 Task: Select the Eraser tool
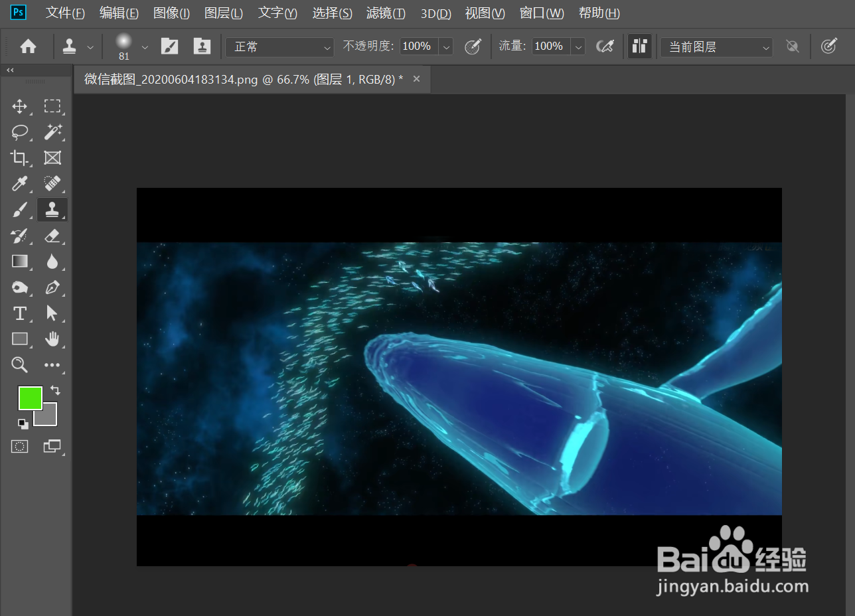click(52, 236)
